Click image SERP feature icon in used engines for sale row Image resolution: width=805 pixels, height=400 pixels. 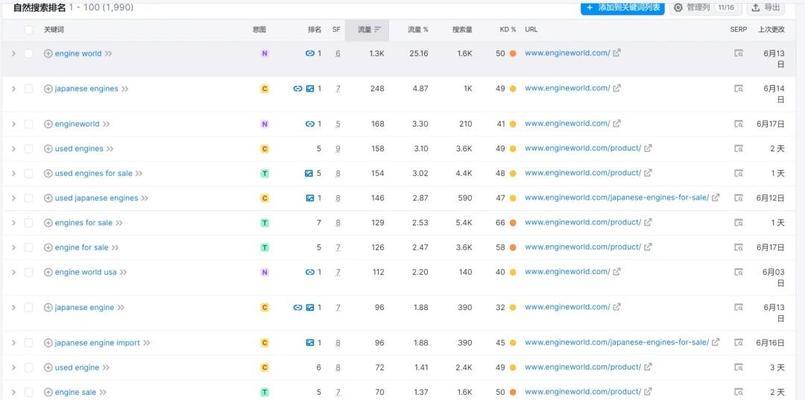pos(310,174)
